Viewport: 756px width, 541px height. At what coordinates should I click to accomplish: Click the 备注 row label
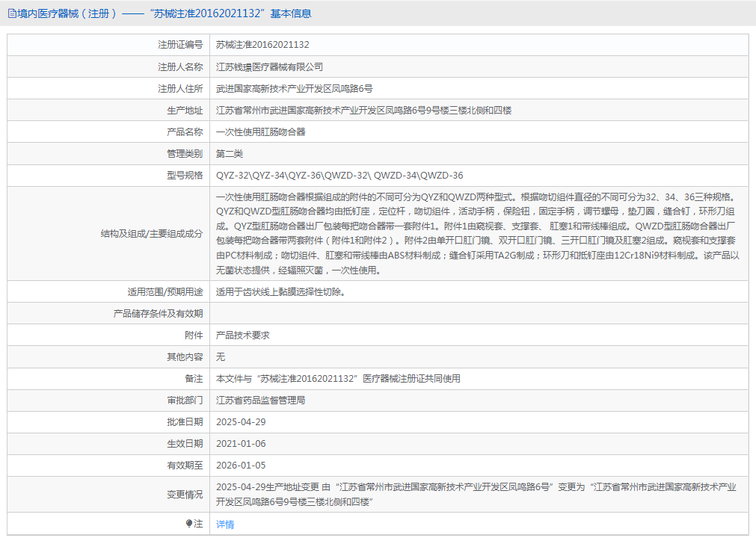point(194,379)
